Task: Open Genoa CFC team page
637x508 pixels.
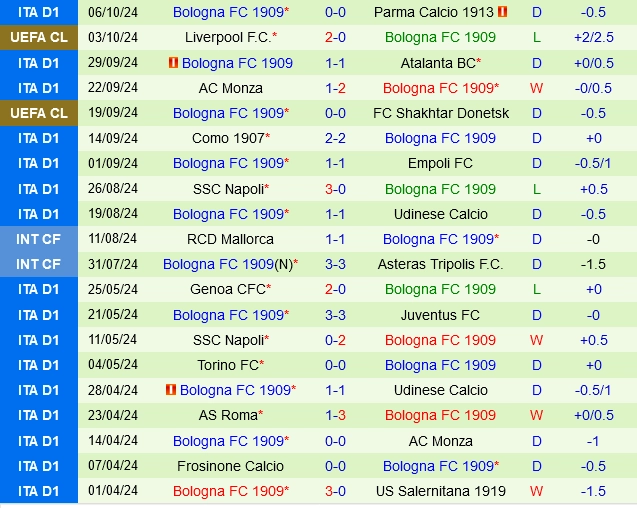Action: click(x=228, y=289)
